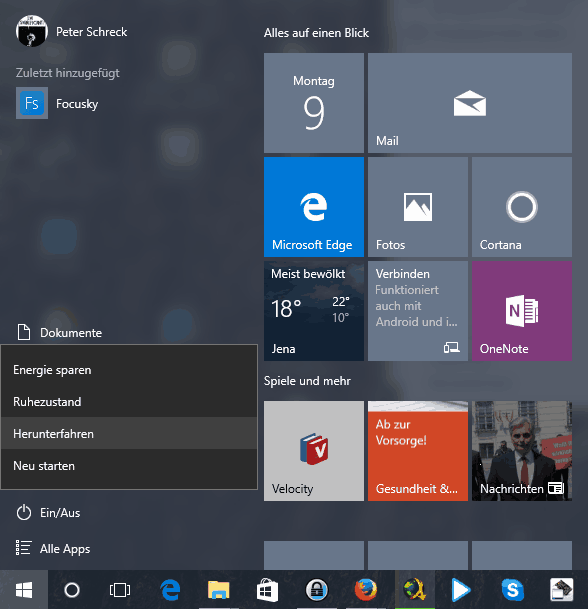Viewport: 588px width, 609px height.
Task: Select Herunterfahren to shut down
Action: click(x=129, y=433)
